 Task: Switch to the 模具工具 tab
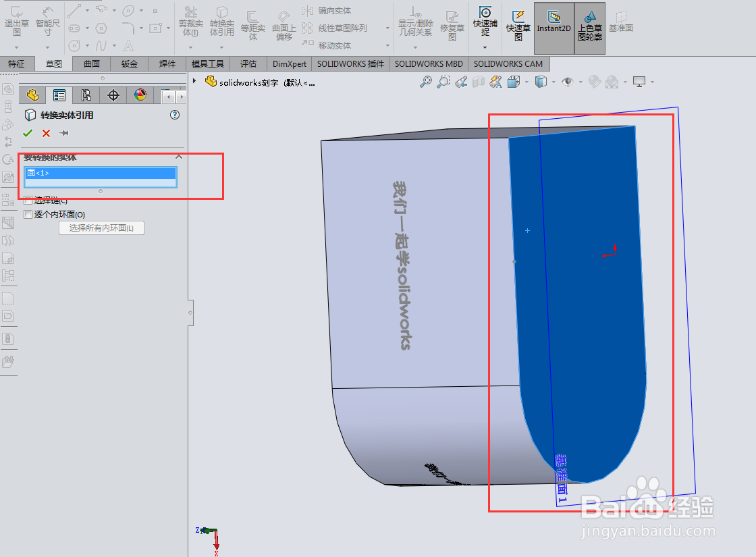pyautogui.click(x=208, y=63)
